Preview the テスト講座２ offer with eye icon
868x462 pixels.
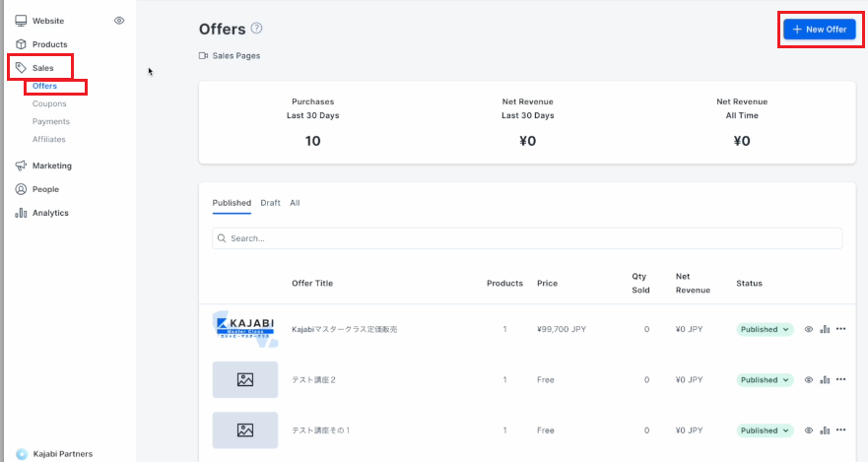[809, 380]
